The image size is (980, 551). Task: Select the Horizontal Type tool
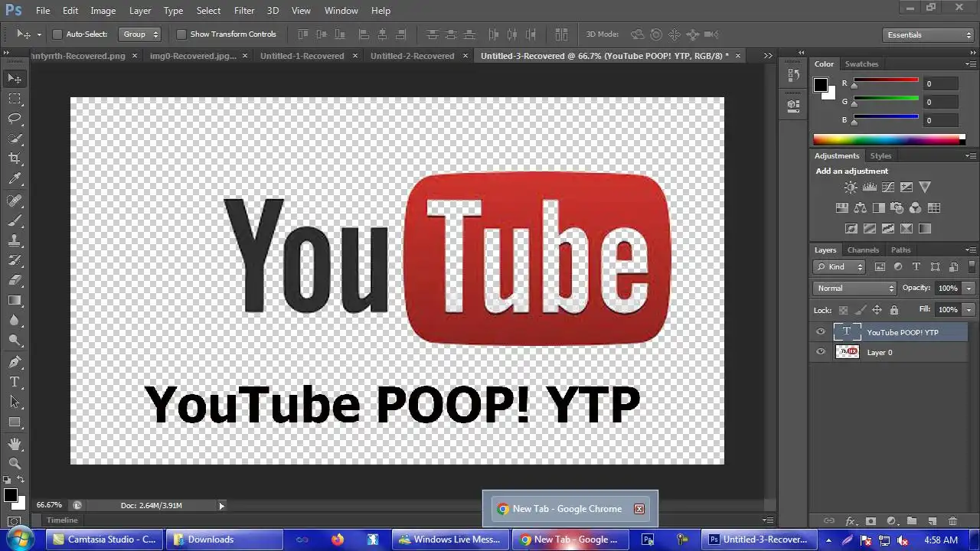pyautogui.click(x=15, y=382)
